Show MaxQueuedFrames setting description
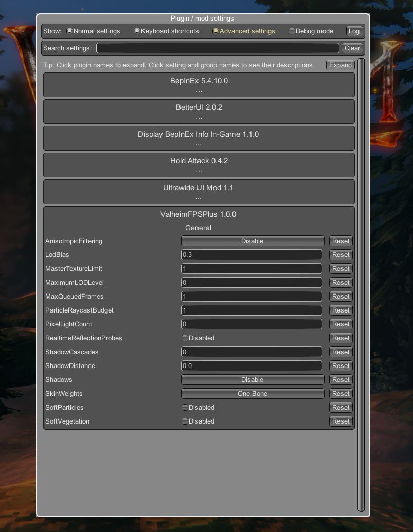The height and width of the screenshot is (532, 413). point(75,297)
